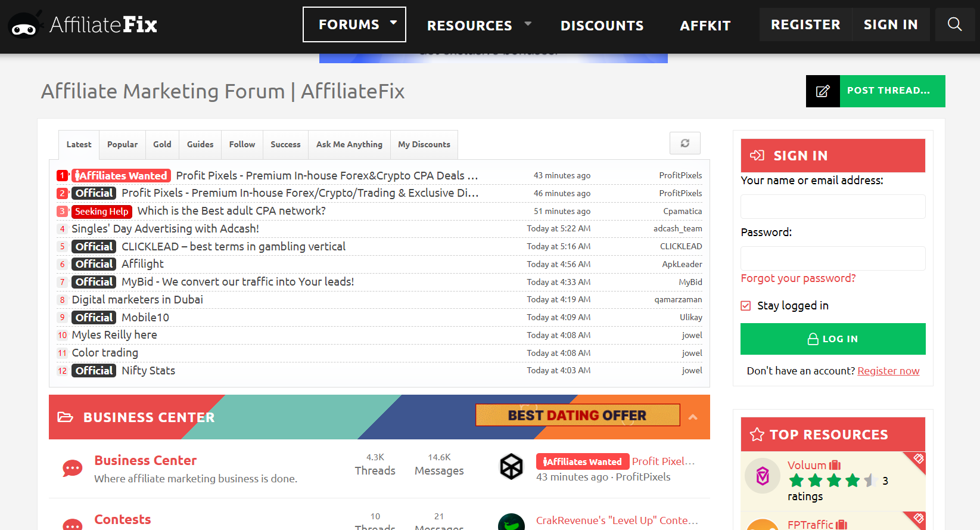Click the AffiliateFix ninja logo
The image size is (980, 530).
point(82,24)
